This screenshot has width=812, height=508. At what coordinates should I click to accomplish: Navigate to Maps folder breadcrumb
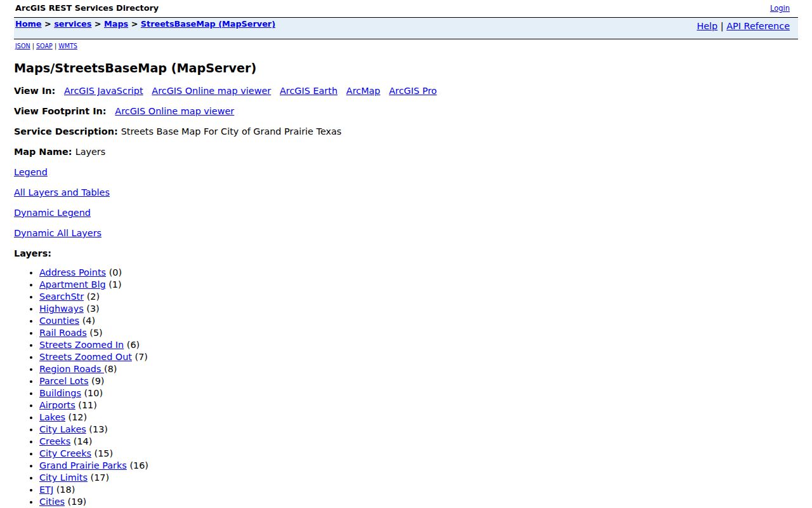pyautogui.click(x=116, y=24)
